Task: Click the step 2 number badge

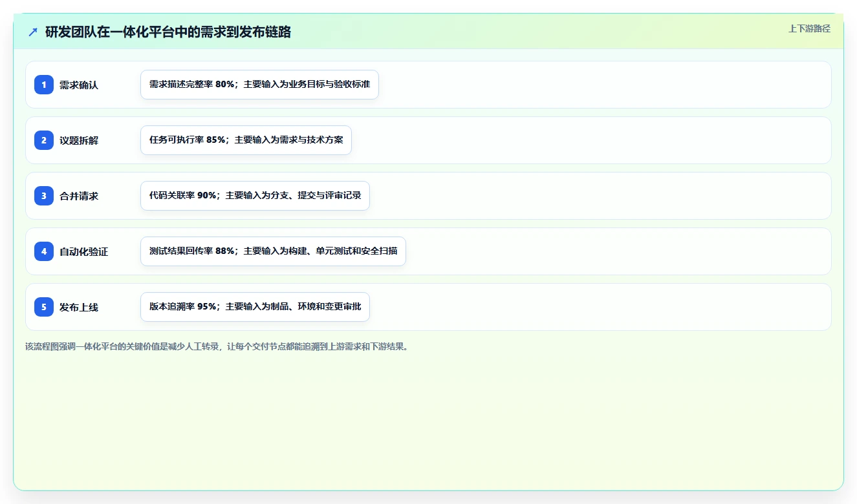Action: tap(44, 140)
